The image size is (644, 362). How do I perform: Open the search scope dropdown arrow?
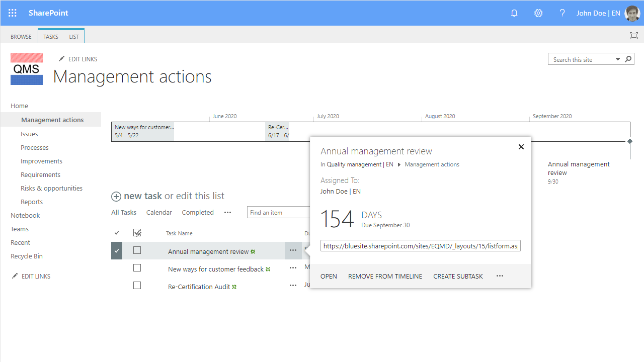pos(617,59)
